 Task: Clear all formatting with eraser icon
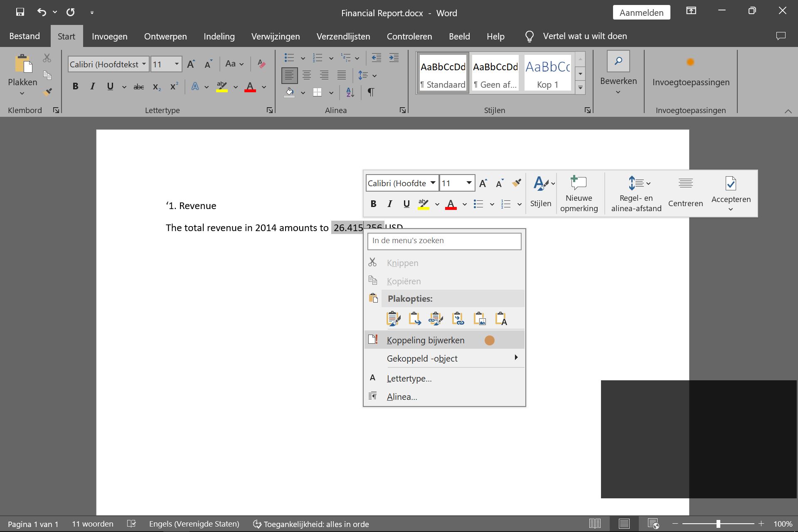coord(261,64)
